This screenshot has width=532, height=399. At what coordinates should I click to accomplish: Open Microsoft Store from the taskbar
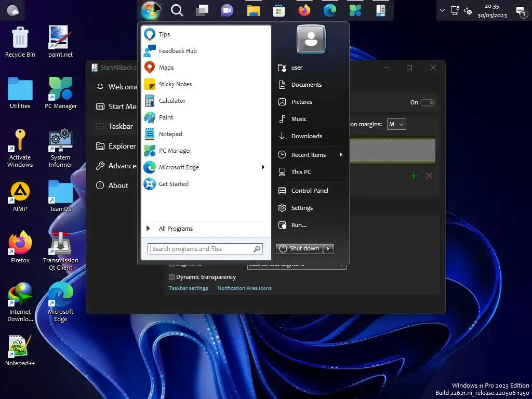[x=278, y=10]
